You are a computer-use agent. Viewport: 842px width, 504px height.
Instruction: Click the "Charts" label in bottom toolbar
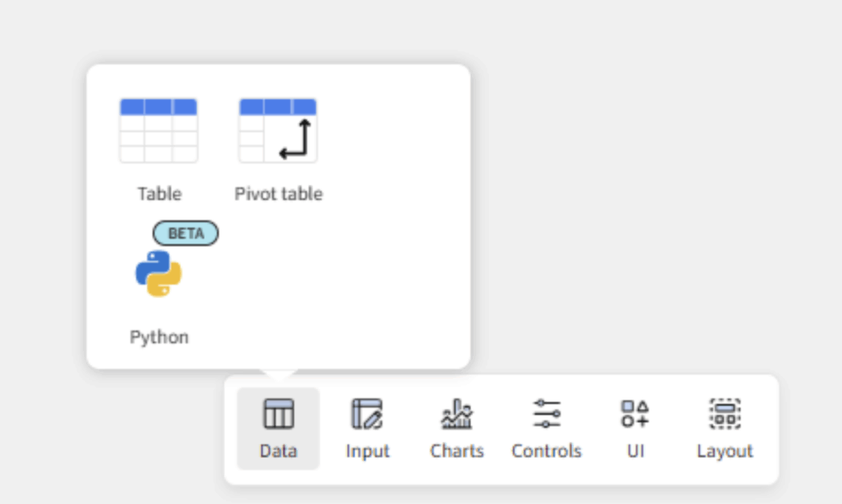coord(456,451)
